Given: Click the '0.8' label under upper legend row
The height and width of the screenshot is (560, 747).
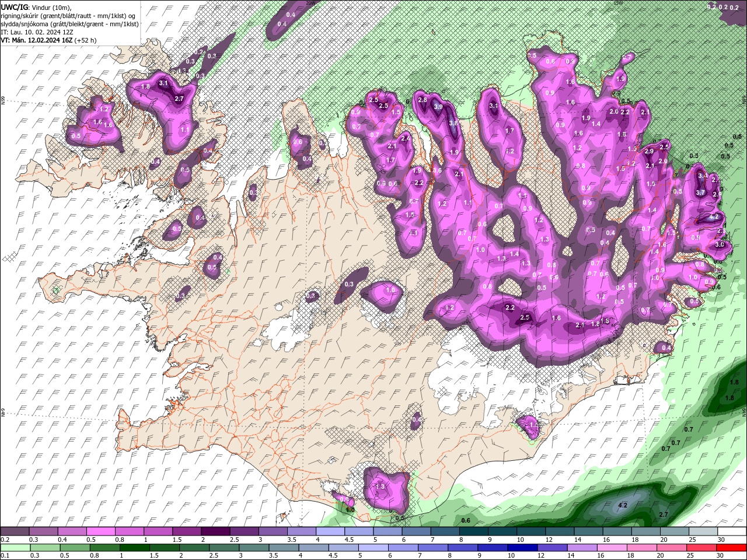Looking at the screenshot, I should (x=120, y=540).
